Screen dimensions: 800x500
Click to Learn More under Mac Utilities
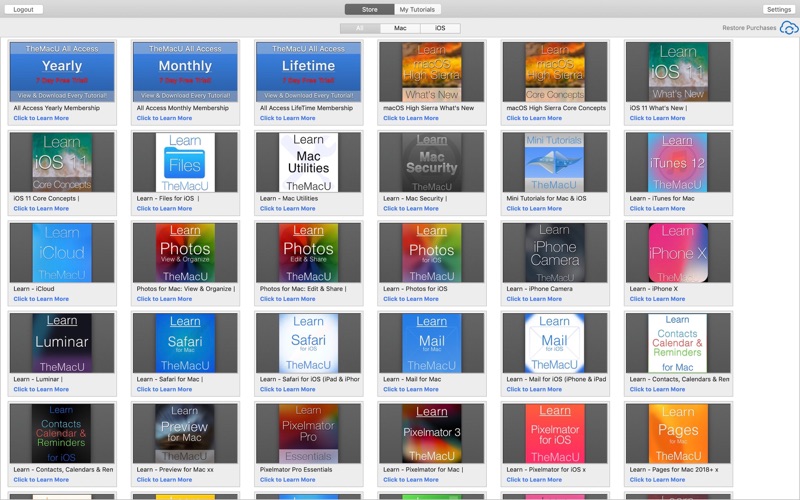[x=287, y=208]
